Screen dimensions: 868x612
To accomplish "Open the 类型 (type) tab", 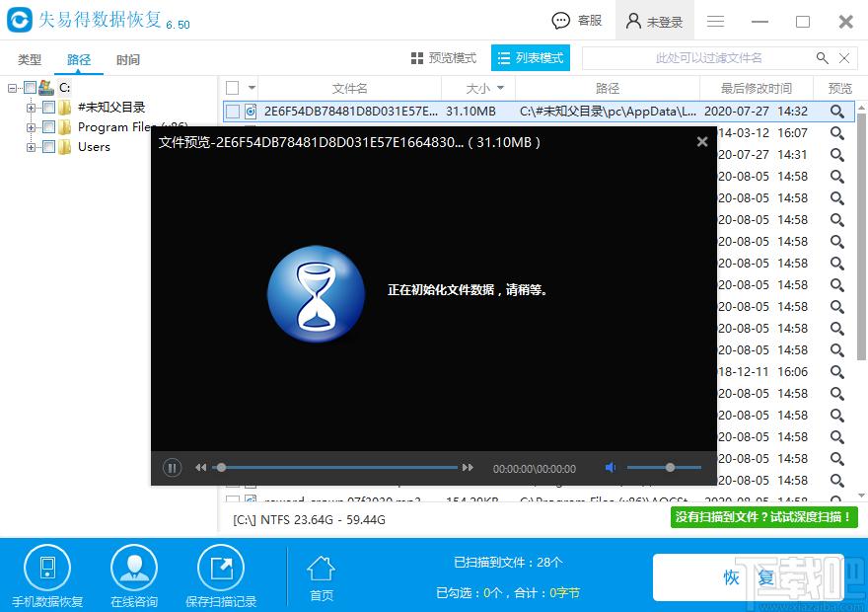I will tap(30, 59).
